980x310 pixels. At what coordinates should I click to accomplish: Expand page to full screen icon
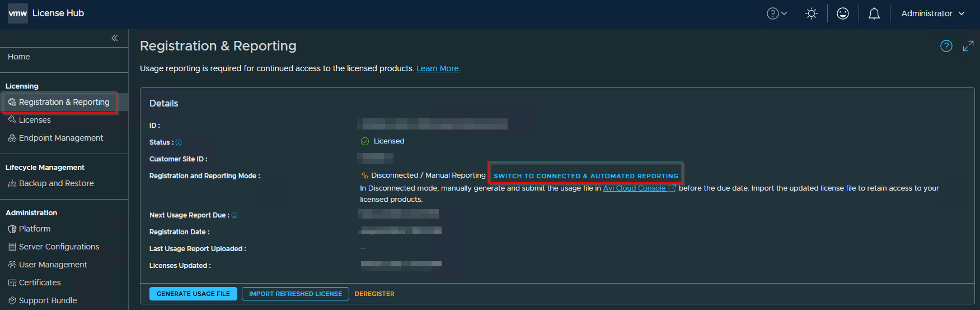pyautogui.click(x=968, y=46)
